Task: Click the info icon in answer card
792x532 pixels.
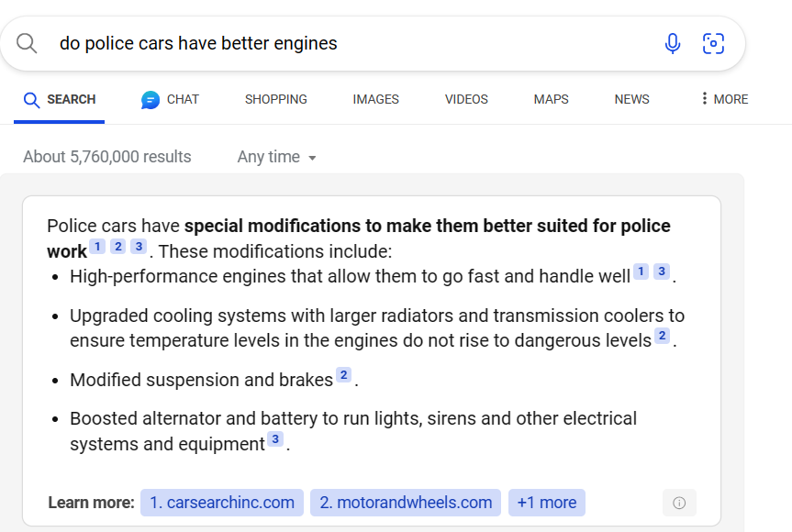Action: click(679, 503)
